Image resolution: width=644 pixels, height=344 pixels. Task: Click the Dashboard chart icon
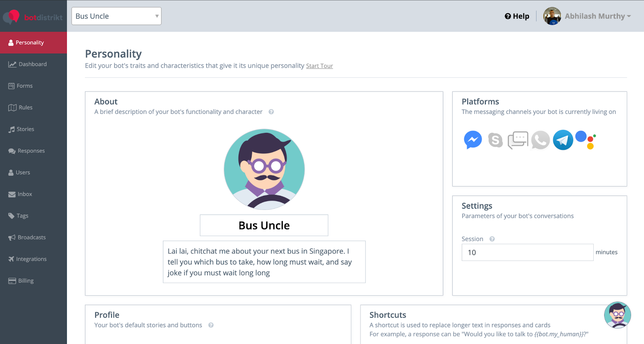point(12,64)
